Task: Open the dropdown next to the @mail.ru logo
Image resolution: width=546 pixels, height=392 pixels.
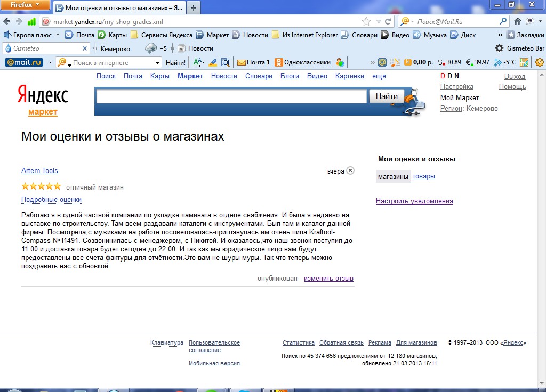Action: (50, 63)
